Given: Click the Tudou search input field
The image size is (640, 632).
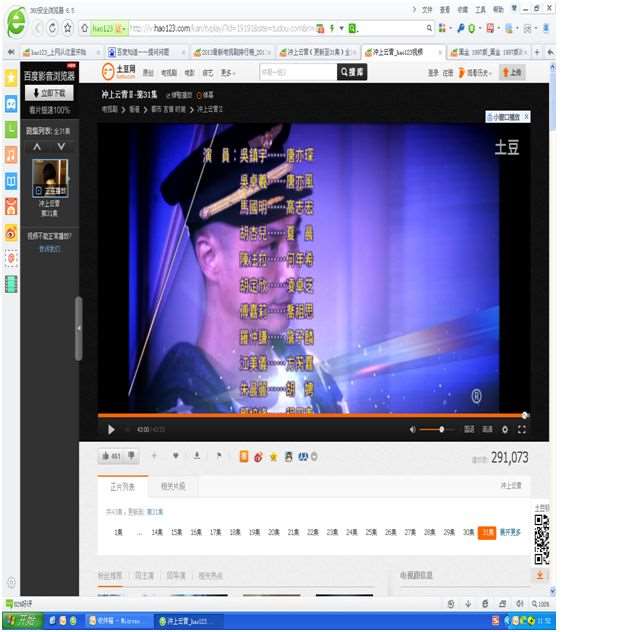Looking at the screenshot, I should (298, 72).
